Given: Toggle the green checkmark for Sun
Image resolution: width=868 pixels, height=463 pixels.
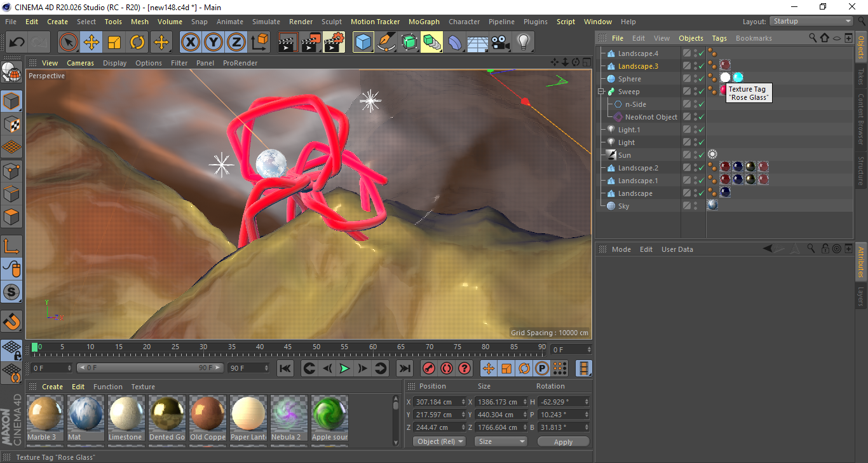Looking at the screenshot, I should point(701,155).
